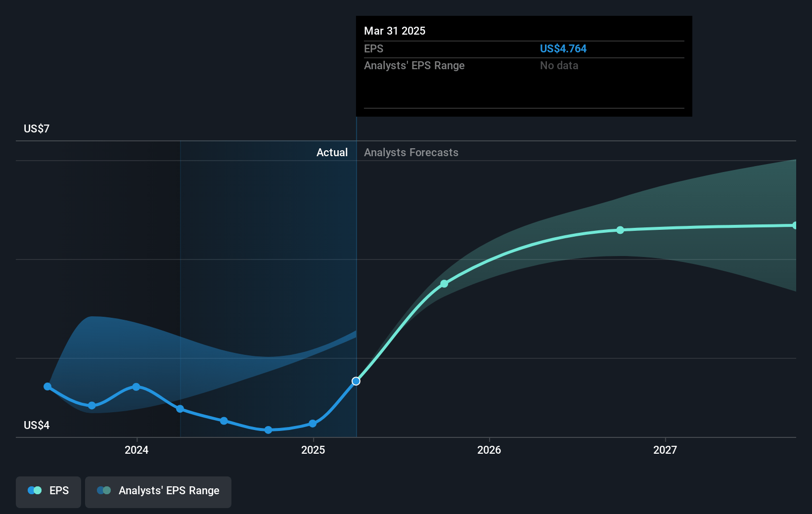
Task: Click the EPS value US$4.764 in tooltip
Action: pos(563,48)
